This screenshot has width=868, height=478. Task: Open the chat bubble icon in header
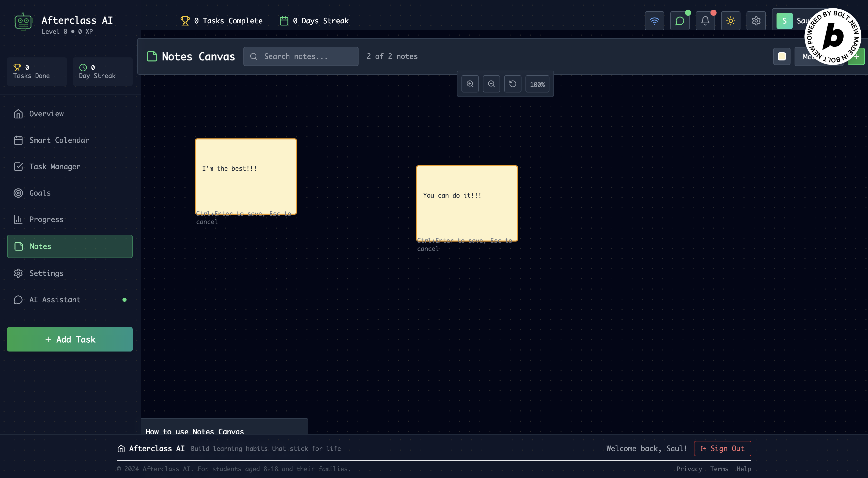680,21
